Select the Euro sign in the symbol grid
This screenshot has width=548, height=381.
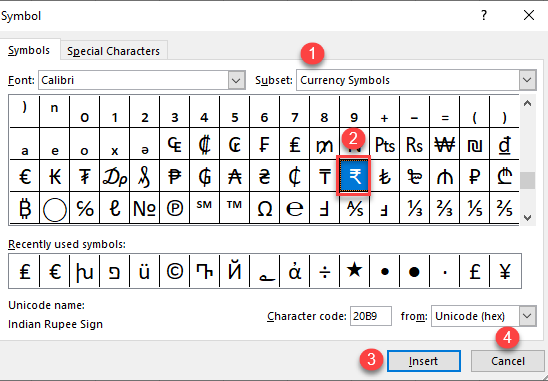[24, 176]
